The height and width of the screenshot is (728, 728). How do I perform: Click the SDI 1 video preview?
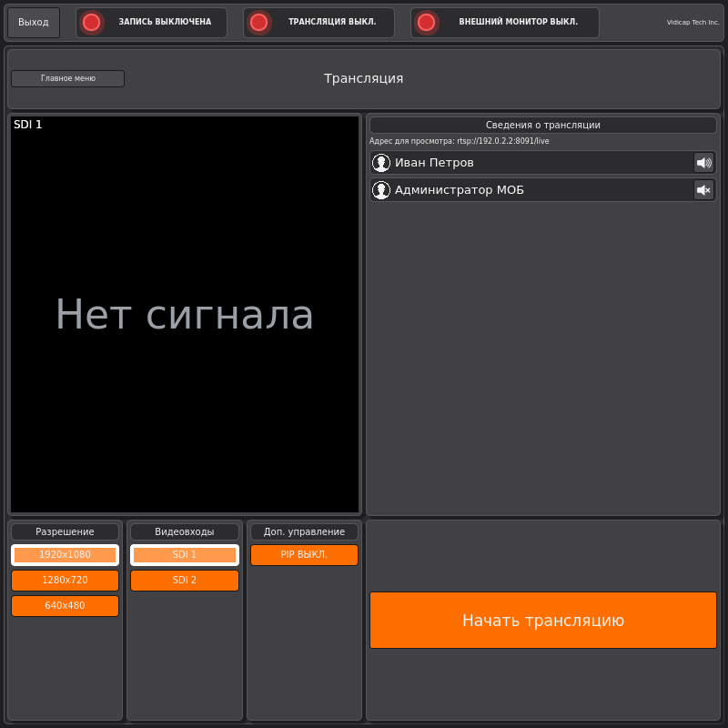tap(185, 314)
